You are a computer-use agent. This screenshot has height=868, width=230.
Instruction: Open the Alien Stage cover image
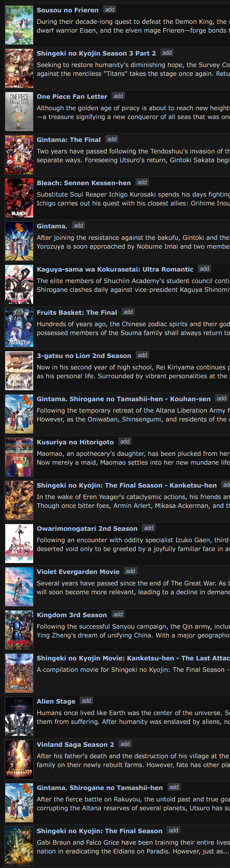(x=19, y=716)
